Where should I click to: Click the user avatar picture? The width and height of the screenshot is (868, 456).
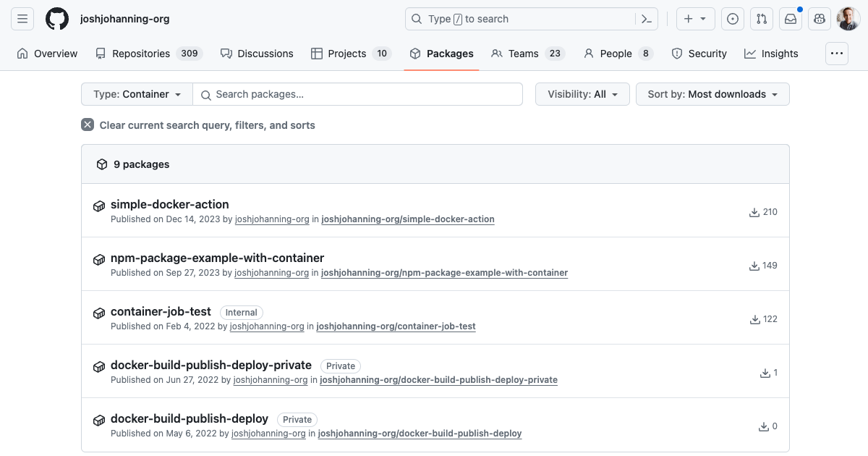point(848,19)
